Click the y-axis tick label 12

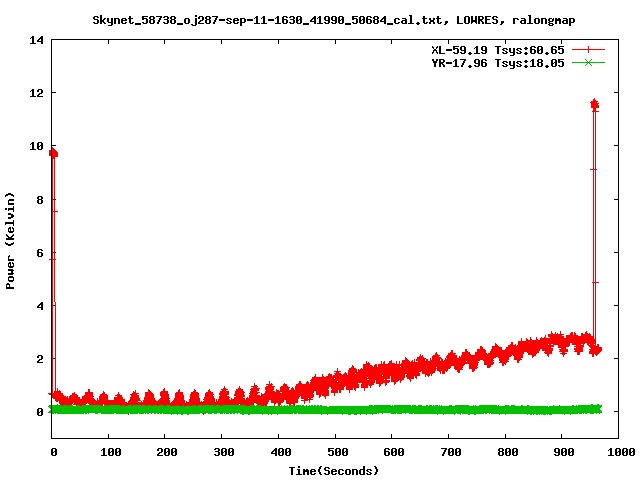pos(36,93)
